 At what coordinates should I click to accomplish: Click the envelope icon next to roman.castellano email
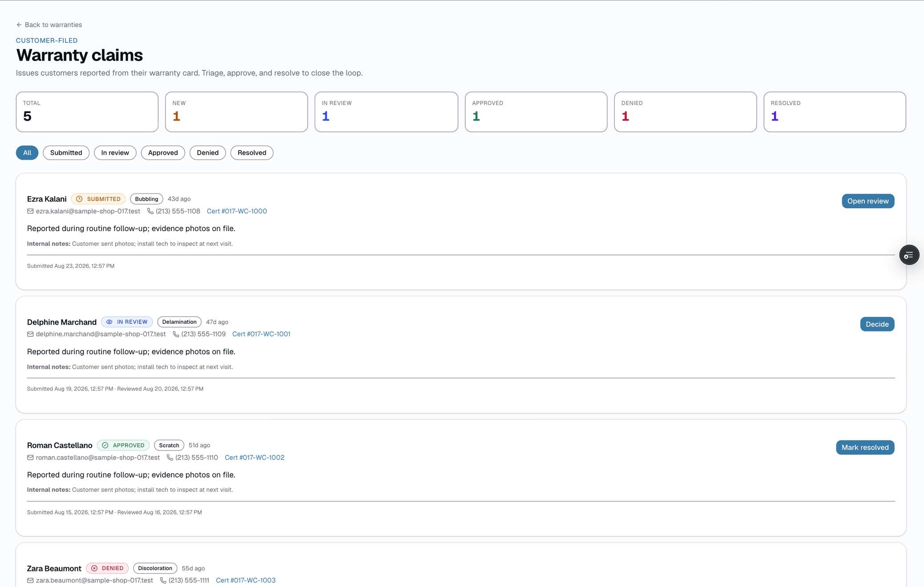click(x=30, y=457)
